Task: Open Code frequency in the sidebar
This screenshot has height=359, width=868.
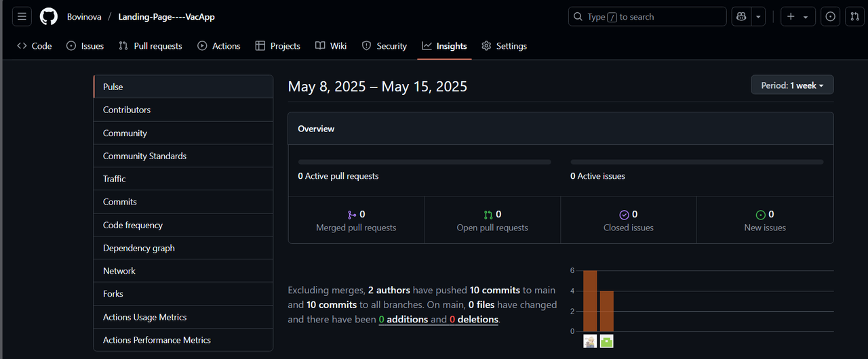Action: pyautogui.click(x=183, y=225)
